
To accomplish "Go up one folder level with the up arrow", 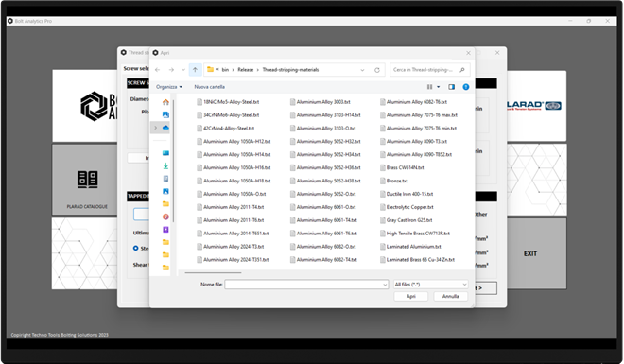I will [x=195, y=70].
